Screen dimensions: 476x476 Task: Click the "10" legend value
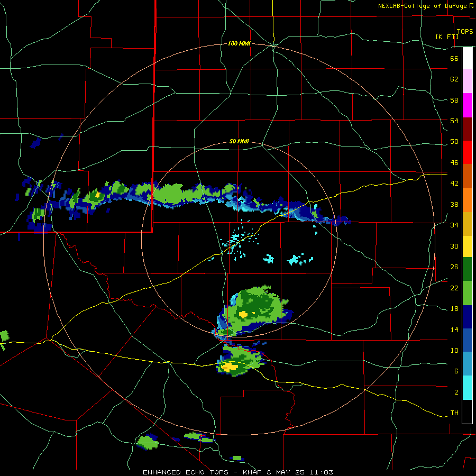[x=454, y=351]
